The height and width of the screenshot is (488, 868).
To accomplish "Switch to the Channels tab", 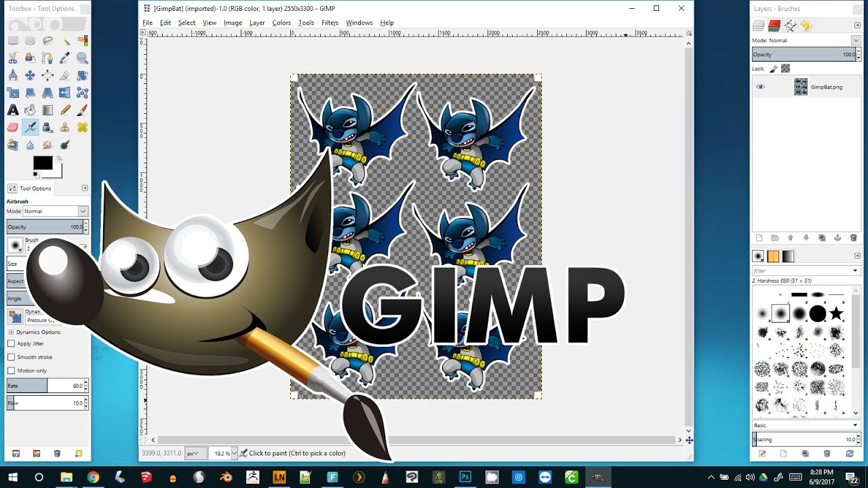I will point(775,26).
